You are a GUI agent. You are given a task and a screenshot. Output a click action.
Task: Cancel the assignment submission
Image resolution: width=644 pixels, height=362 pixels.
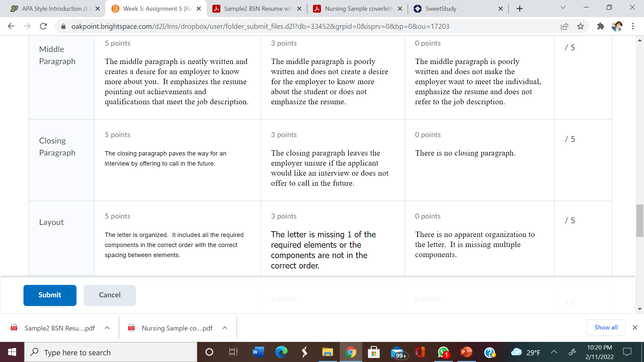click(110, 295)
